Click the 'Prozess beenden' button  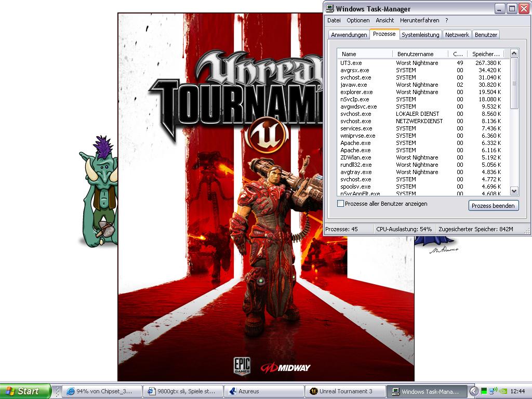point(494,206)
